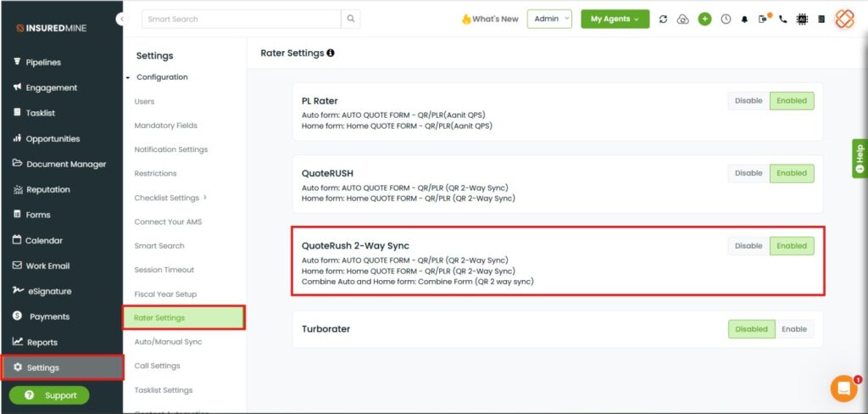The height and width of the screenshot is (414, 868).
Task: Open the Admin role dropdown
Action: 549,19
